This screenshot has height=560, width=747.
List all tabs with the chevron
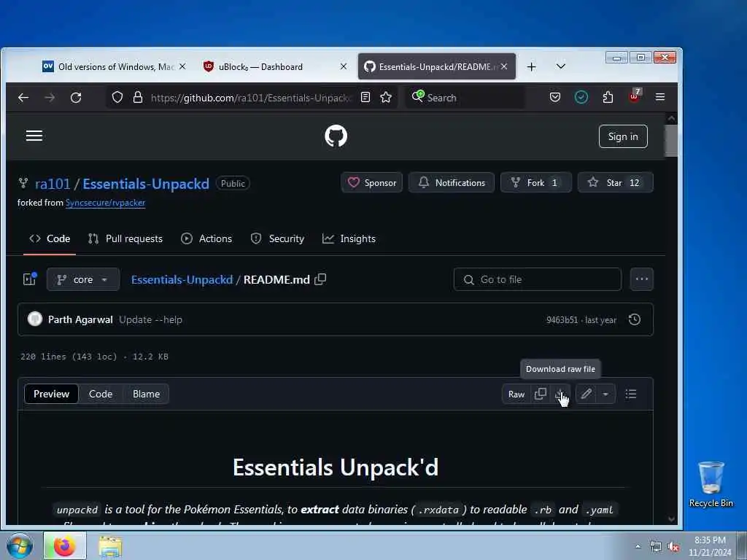[561, 66]
